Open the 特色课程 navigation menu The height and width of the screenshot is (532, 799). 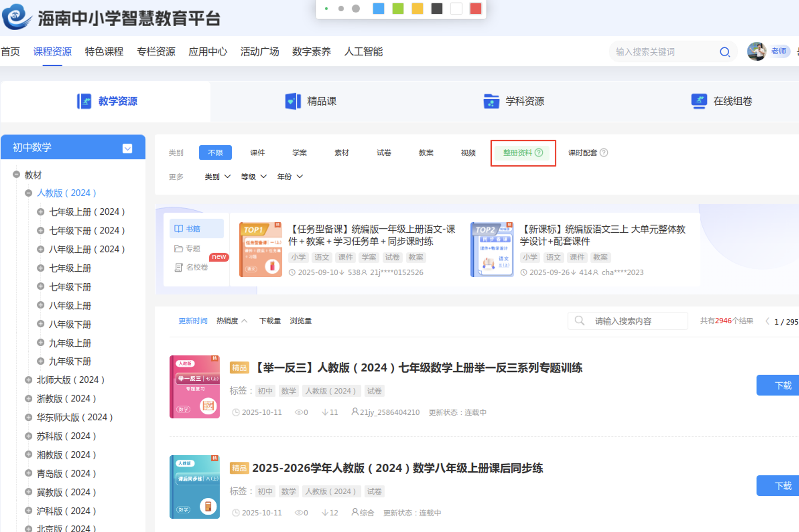click(104, 52)
